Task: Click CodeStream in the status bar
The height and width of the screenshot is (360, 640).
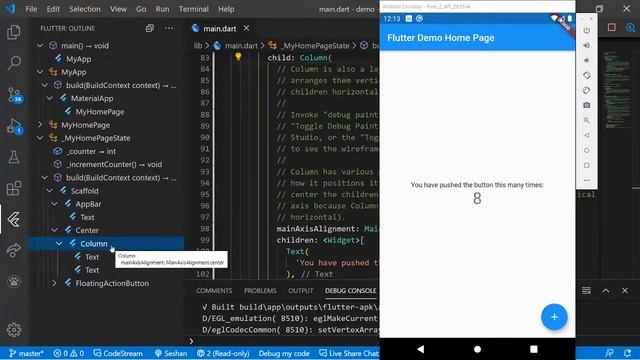Action: pyautogui.click(x=118, y=353)
